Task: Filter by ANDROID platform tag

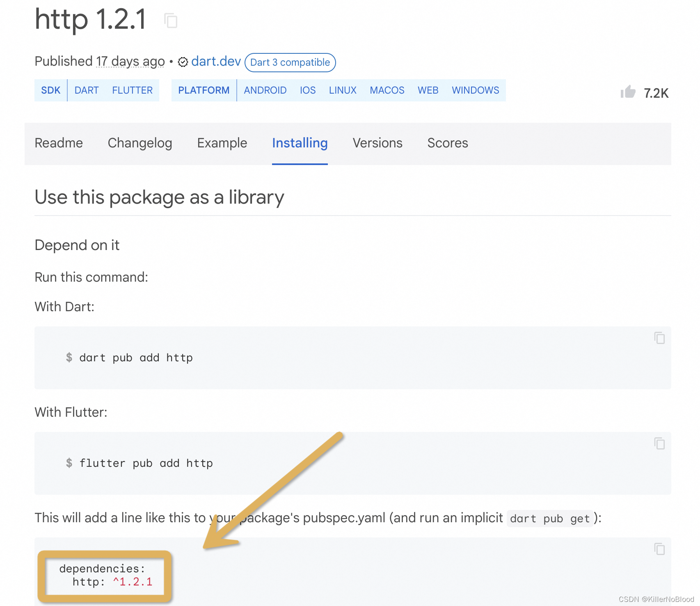Action: [x=265, y=90]
